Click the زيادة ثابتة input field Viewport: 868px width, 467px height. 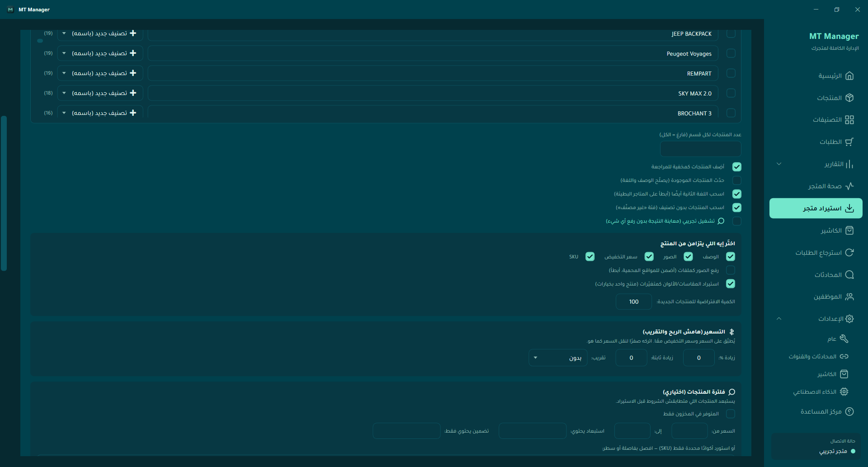631,357
